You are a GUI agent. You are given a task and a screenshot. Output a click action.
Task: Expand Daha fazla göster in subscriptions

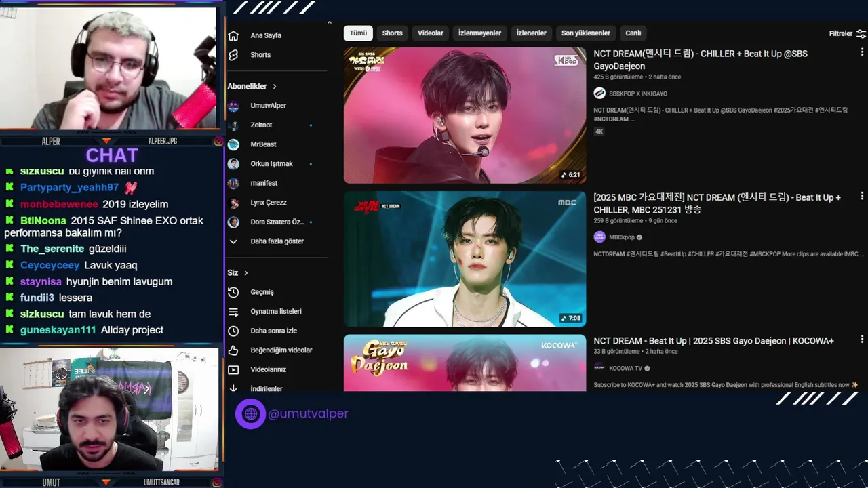(277, 241)
